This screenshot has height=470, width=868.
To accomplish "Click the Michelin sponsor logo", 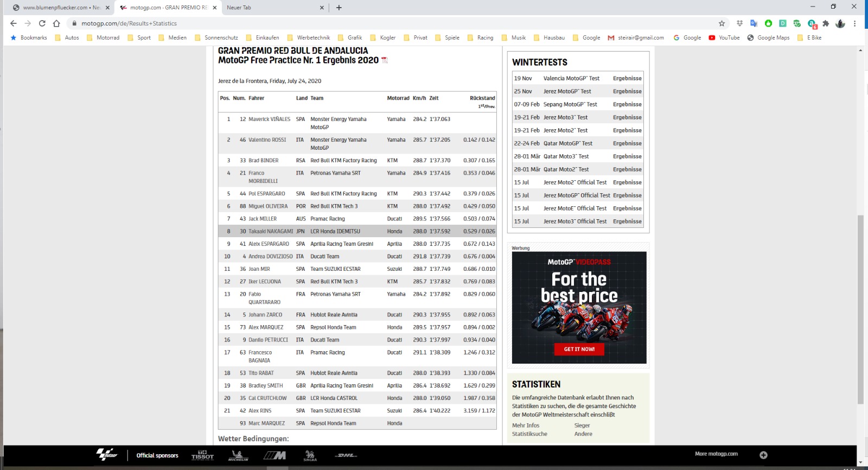I will pyautogui.click(x=238, y=455).
